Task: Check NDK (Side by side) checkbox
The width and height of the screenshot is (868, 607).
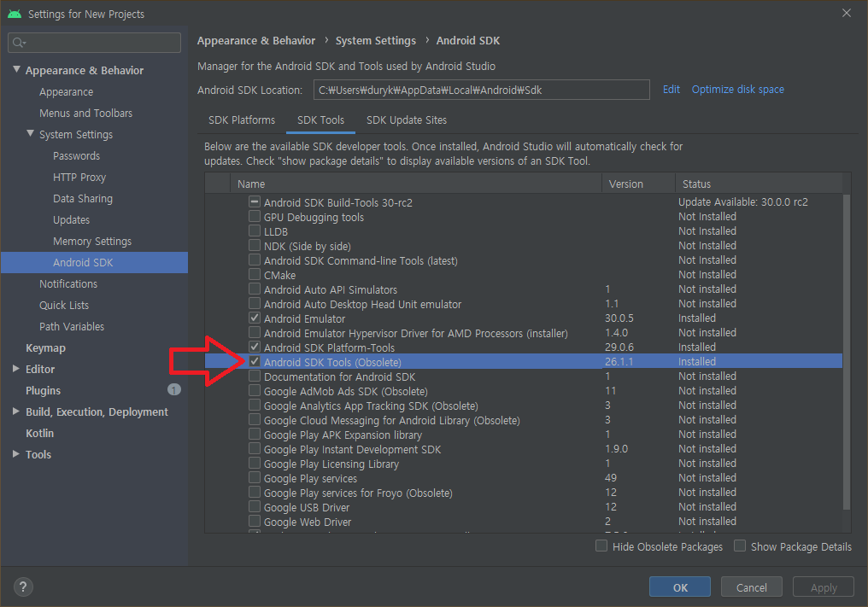Action: pos(255,245)
